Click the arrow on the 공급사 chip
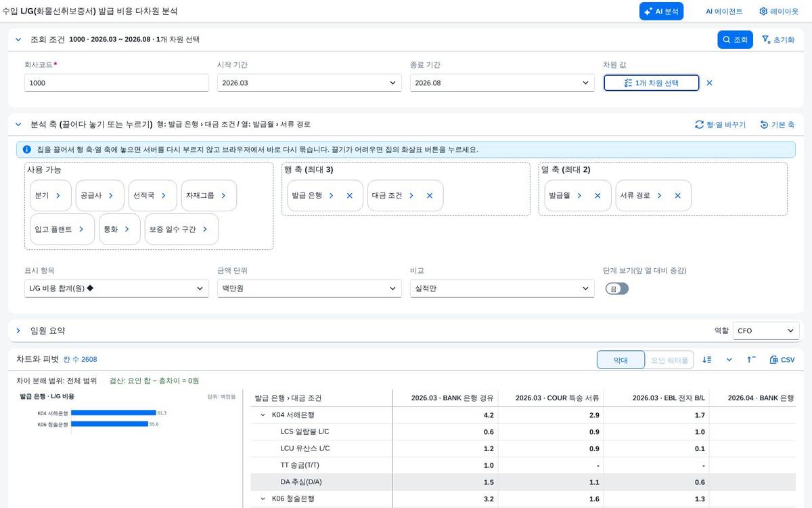Viewport: 812px width, 508px height. tap(111, 195)
